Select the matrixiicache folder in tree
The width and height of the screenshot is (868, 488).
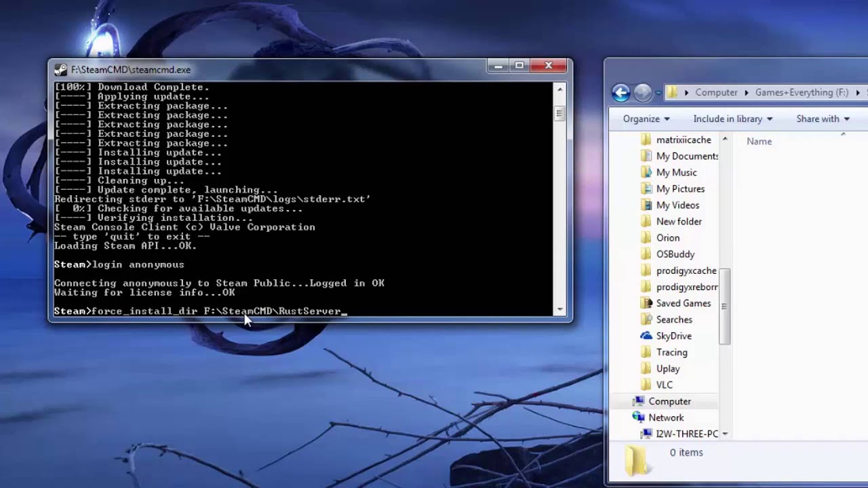(x=684, y=140)
